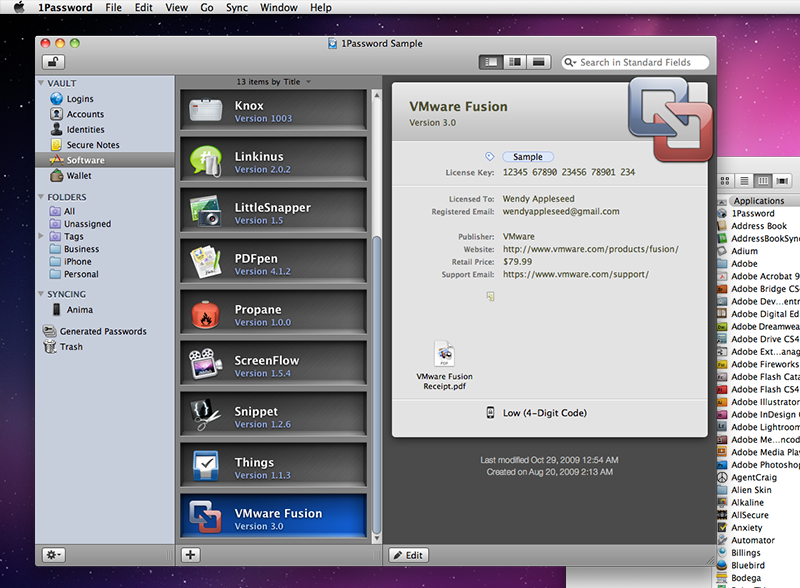Select the Things entry
This screenshot has height=588, width=800.
[x=273, y=467]
